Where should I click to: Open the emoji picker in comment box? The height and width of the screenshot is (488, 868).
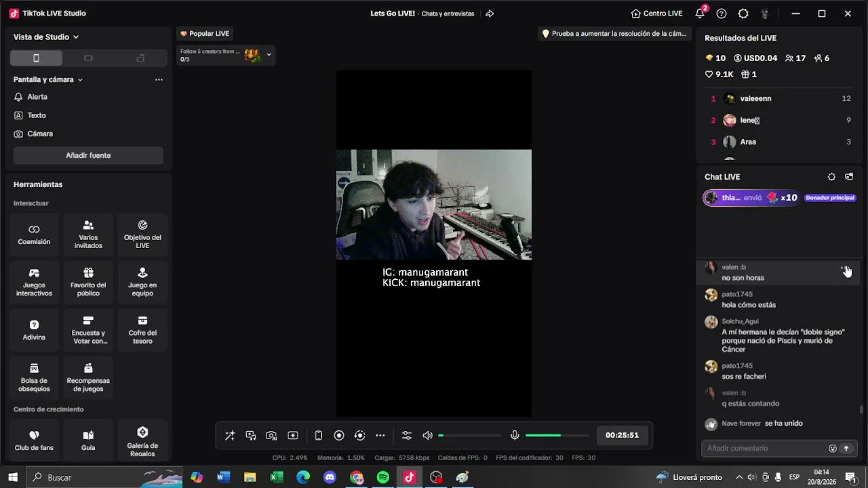(833, 448)
